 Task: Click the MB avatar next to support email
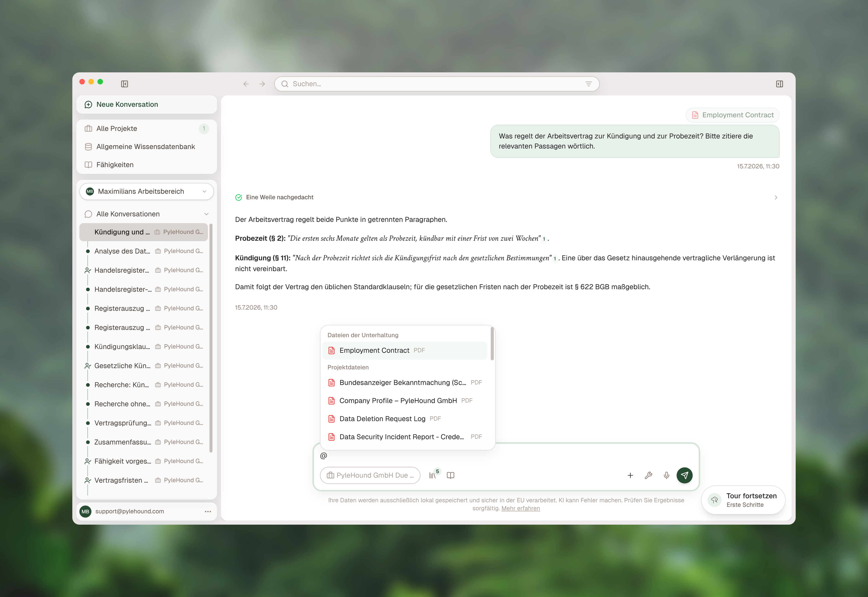coord(85,511)
